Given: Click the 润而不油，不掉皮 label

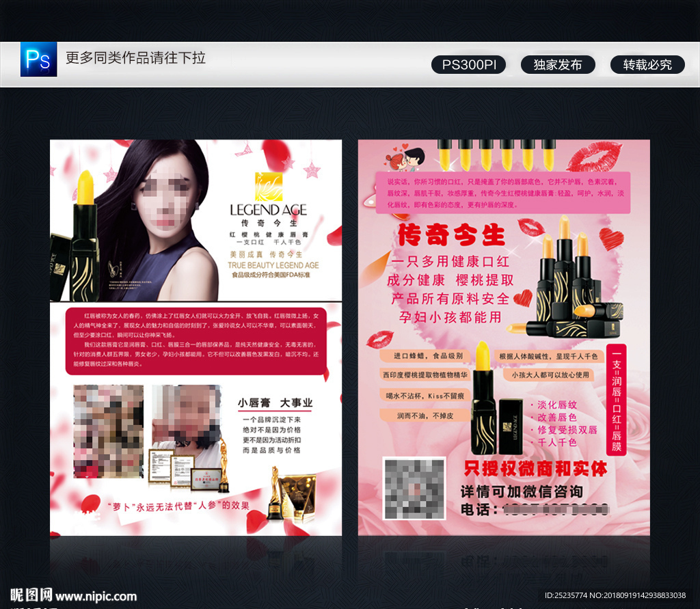Looking at the screenshot, I should [425, 416].
